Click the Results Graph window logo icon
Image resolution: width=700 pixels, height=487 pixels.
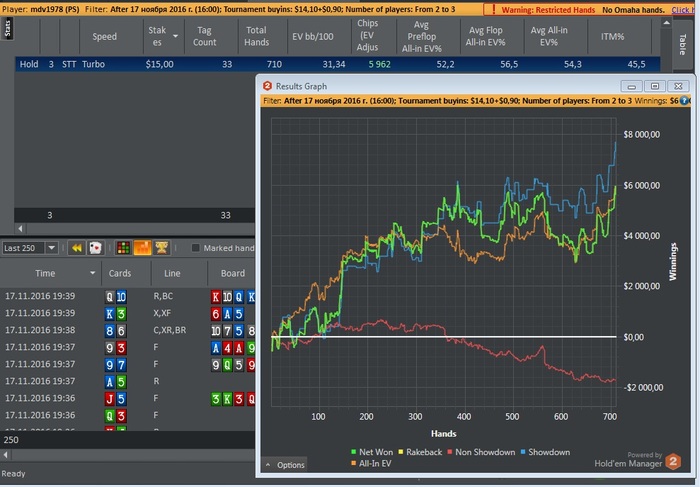coord(267,86)
